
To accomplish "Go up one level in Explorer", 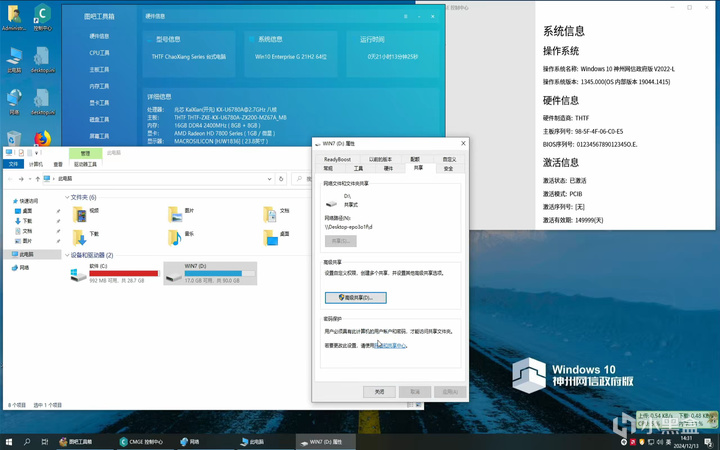I will point(38,179).
